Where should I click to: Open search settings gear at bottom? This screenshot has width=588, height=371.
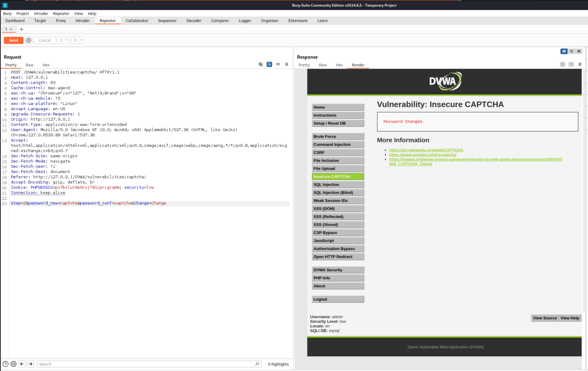[14, 364]
